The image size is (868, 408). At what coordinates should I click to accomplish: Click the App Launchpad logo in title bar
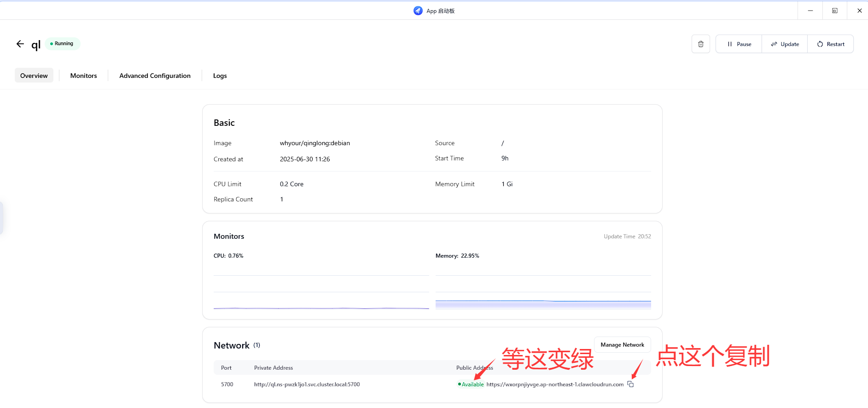click(418, 11)
